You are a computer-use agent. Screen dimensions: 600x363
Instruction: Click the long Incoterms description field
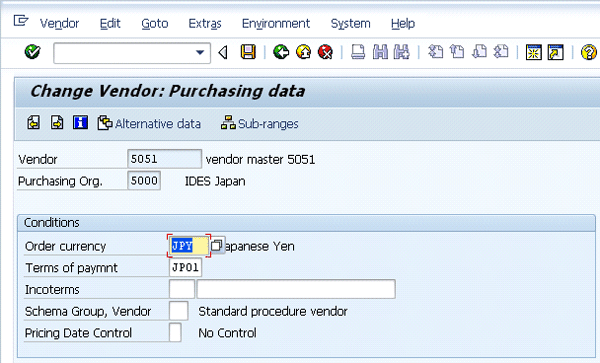pos(296,289)
